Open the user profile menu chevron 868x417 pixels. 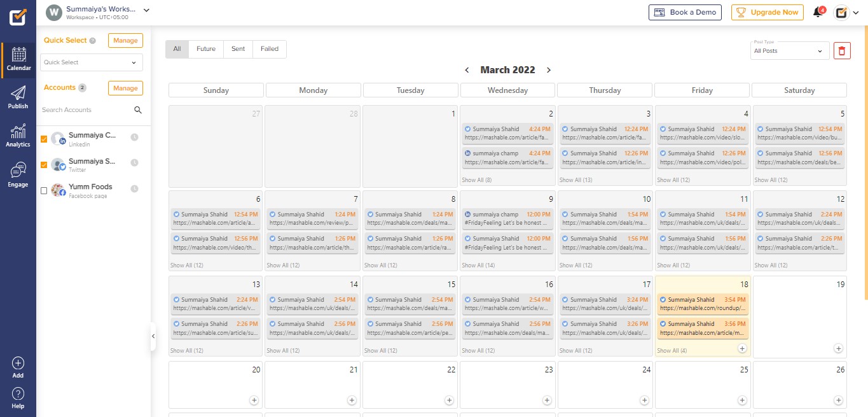[x=856, y=12]
